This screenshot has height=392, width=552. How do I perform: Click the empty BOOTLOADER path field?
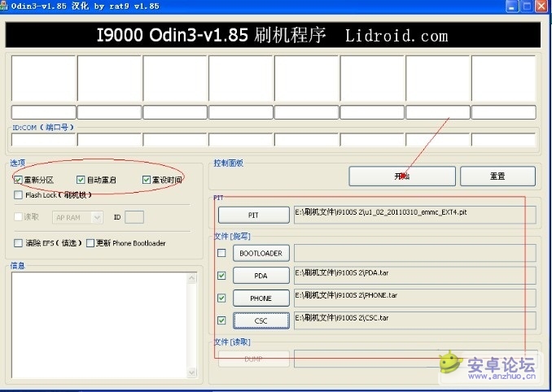tap(415, 253)
